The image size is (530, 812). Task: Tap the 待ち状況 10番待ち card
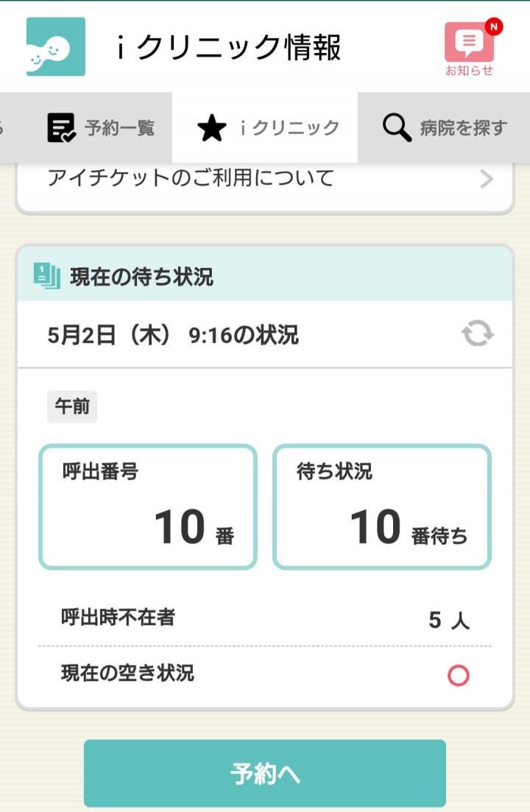click(x=382, y=507)
